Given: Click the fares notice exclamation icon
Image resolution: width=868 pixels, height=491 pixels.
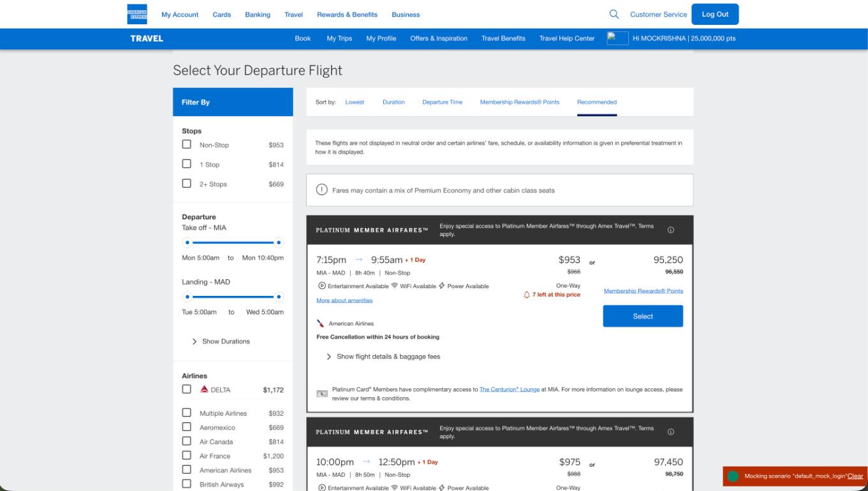Looking at the screenshot, I should click(x=322, y=190).
